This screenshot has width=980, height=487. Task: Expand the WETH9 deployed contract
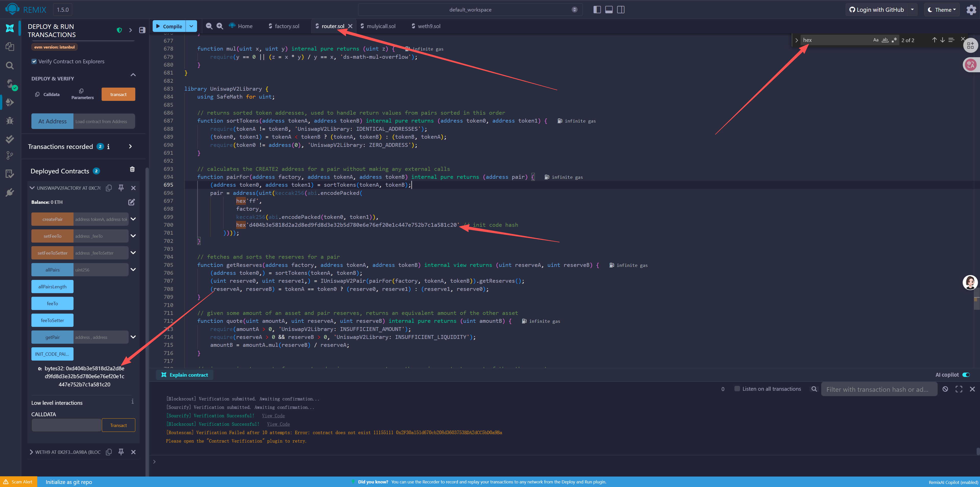tap(31, 452)
